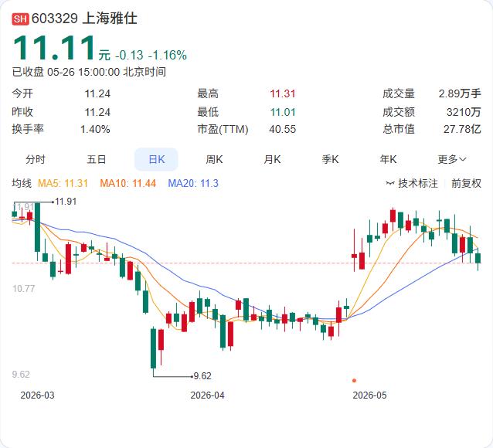Expand the 更多 dropdown
Screen dimensions: 493x448
pyautogui.click(x=452, y=159)
